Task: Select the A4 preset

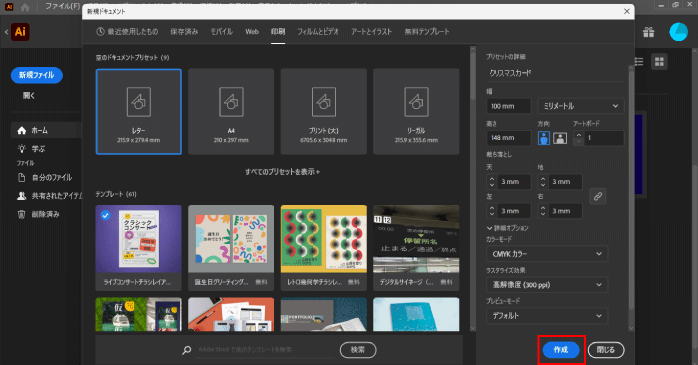Action: coord(231,112)
